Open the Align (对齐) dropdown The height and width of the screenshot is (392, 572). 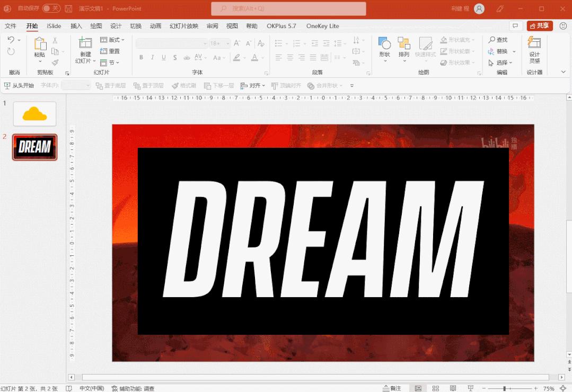252,86
